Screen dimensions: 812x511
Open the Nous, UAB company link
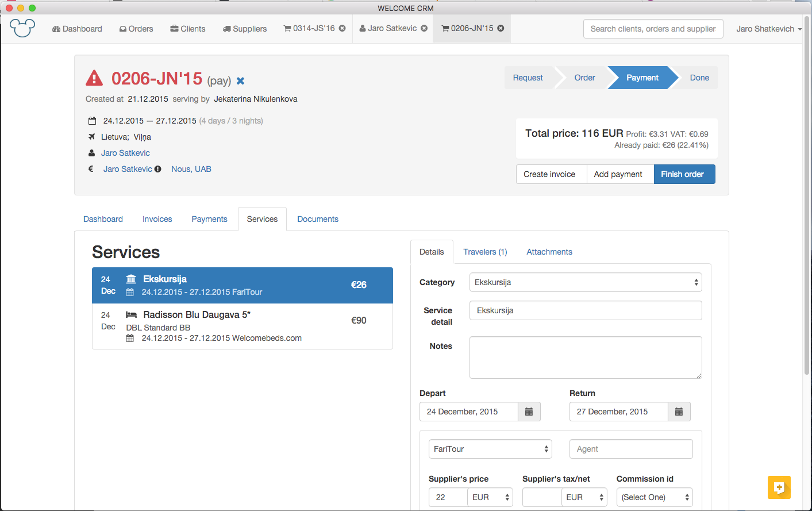[x=191, y=169]
